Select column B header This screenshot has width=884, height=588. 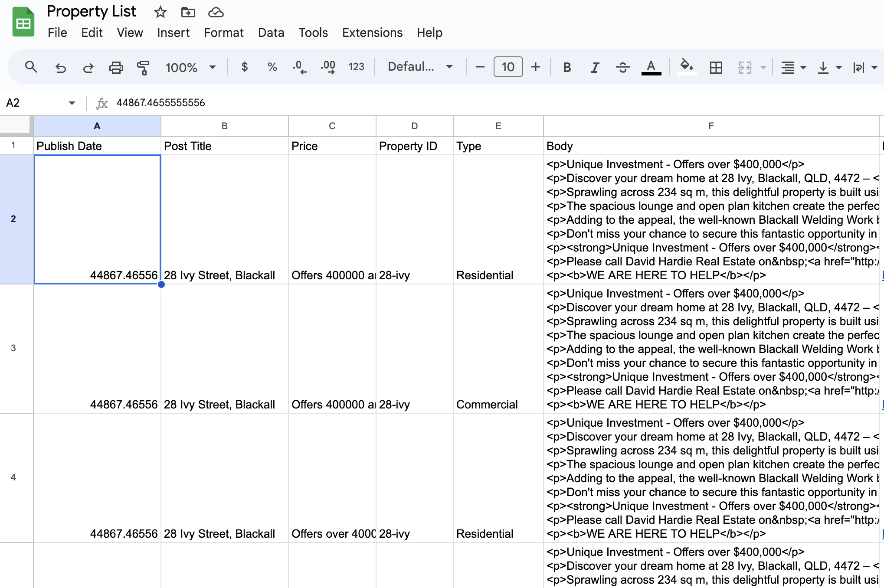point(225,126)
